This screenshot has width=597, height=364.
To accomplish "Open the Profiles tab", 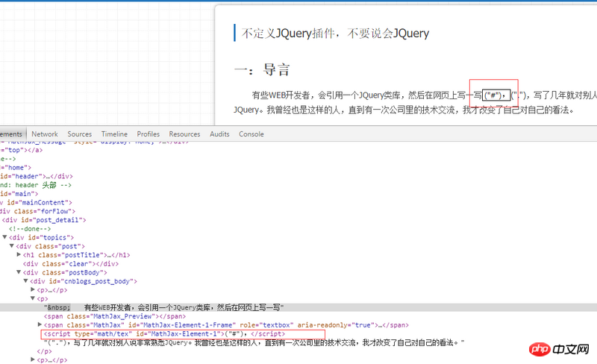I will [148, 134].
